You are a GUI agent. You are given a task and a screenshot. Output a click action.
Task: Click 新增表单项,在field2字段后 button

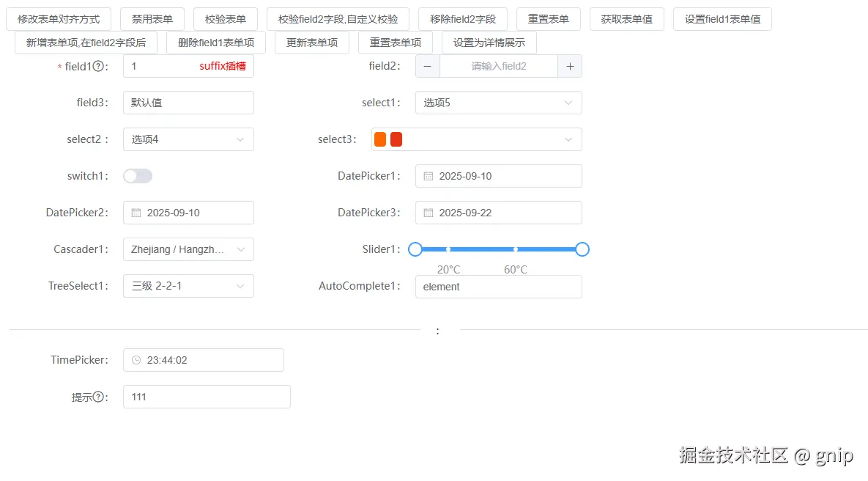point(86,43)
